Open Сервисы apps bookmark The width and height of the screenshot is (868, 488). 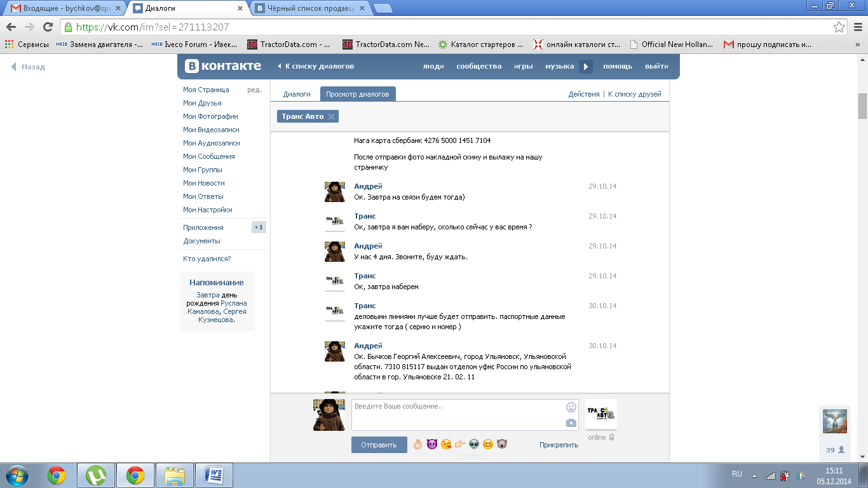click(x=27, y=44)
